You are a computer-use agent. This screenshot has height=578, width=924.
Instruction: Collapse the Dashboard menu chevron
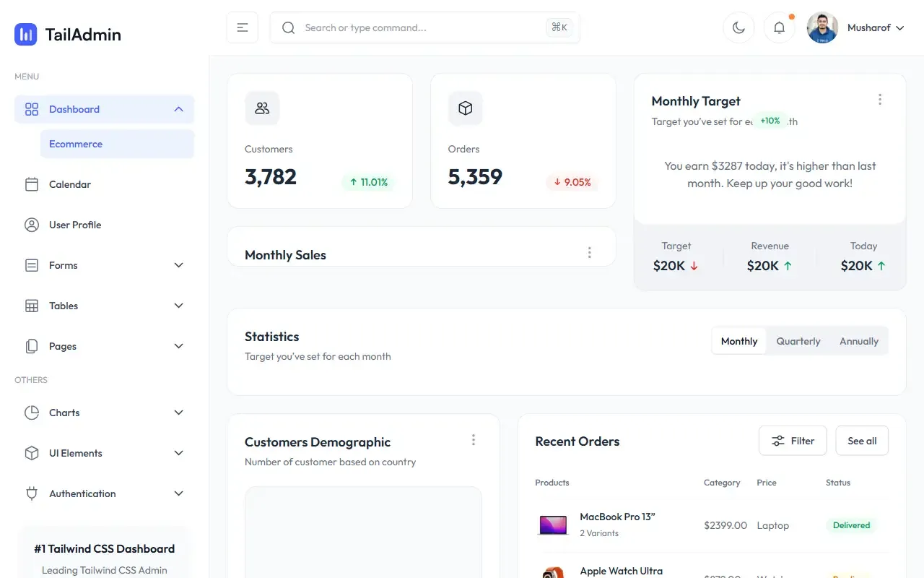pyautogui.click(x=179, y=109)
